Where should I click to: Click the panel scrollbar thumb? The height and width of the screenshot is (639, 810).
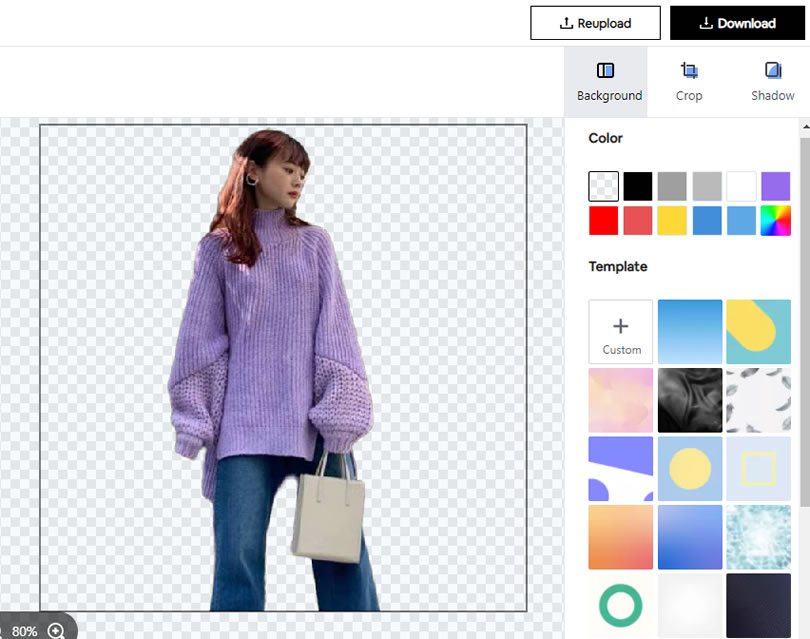(805, 320)
